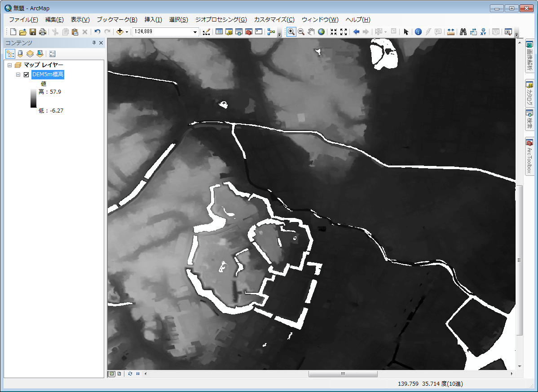Create a Viewer Window tool
The width and height of the screenshot is (538, 392).
pos(508,32)
